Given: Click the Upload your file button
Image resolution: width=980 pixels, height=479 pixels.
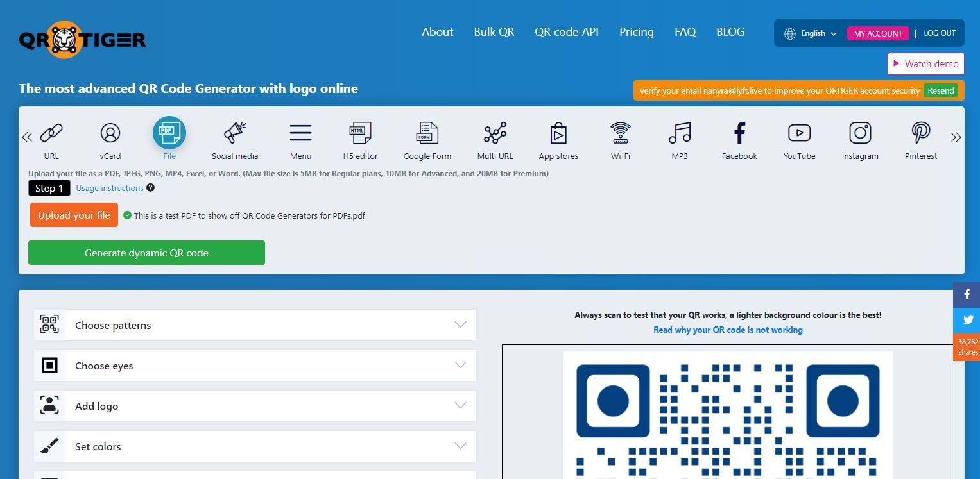Looking at the screenshot, I should point(74,215).
